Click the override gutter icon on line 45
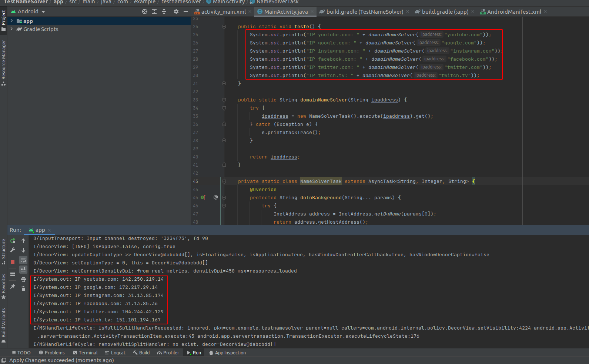589x364 pixels. [203, 197]
